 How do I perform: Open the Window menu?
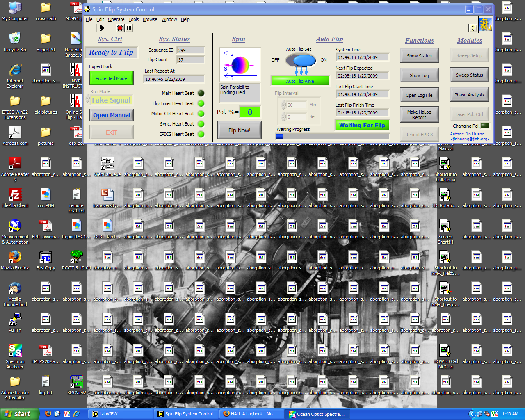tap(169, 19)
